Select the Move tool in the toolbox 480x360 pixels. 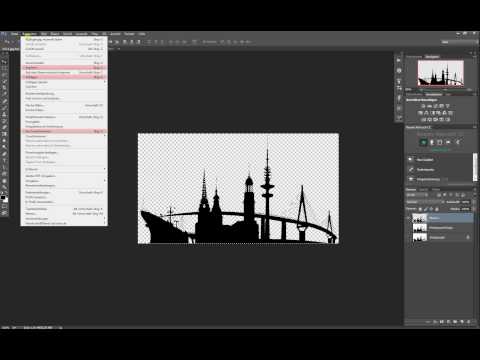(x=4, y=62)
